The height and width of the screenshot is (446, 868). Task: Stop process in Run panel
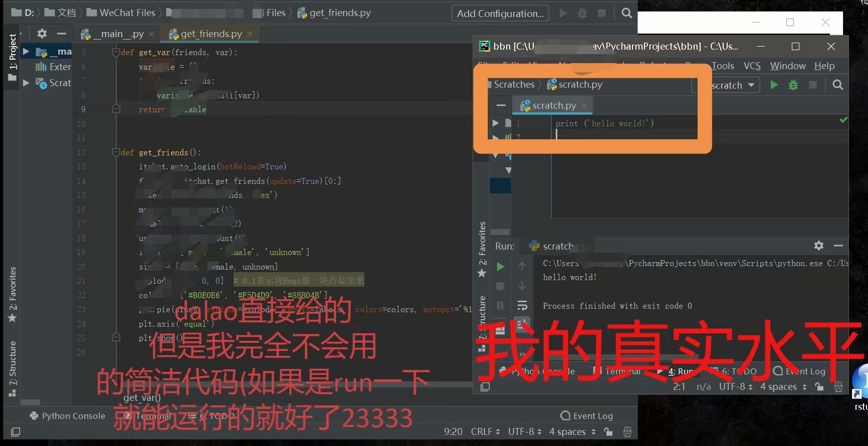(x=500, y=286)
